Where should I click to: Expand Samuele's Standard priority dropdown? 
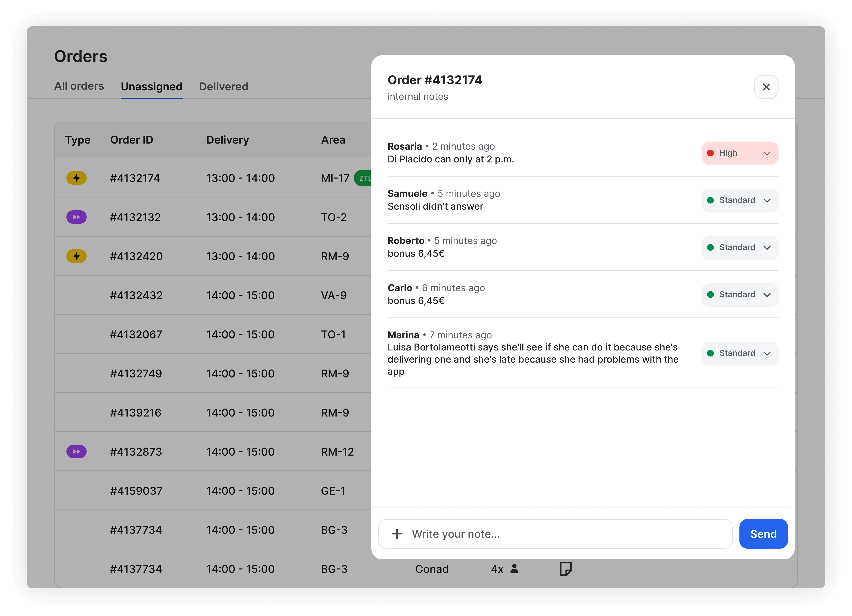(739, 200)
